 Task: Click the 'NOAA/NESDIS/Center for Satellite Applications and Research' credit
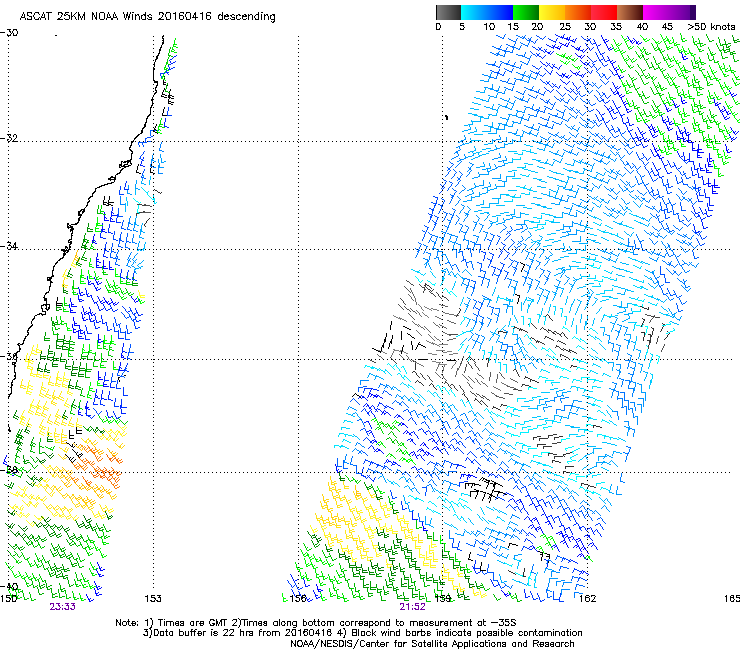coord(432,644)
